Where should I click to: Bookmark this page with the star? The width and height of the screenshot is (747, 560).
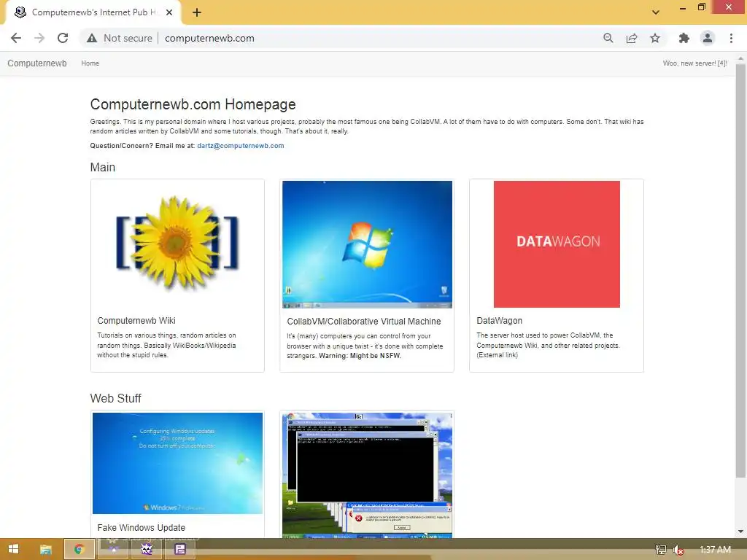coord(655,38)
